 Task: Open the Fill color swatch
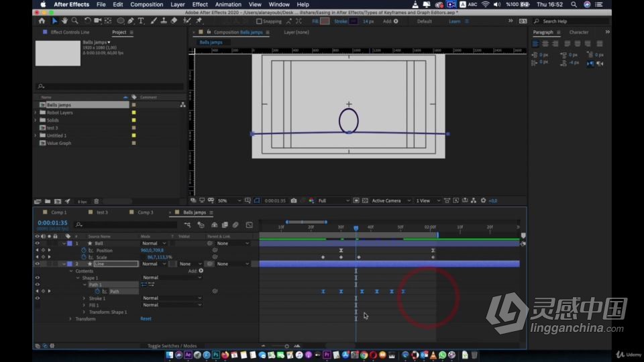point(325,21)
